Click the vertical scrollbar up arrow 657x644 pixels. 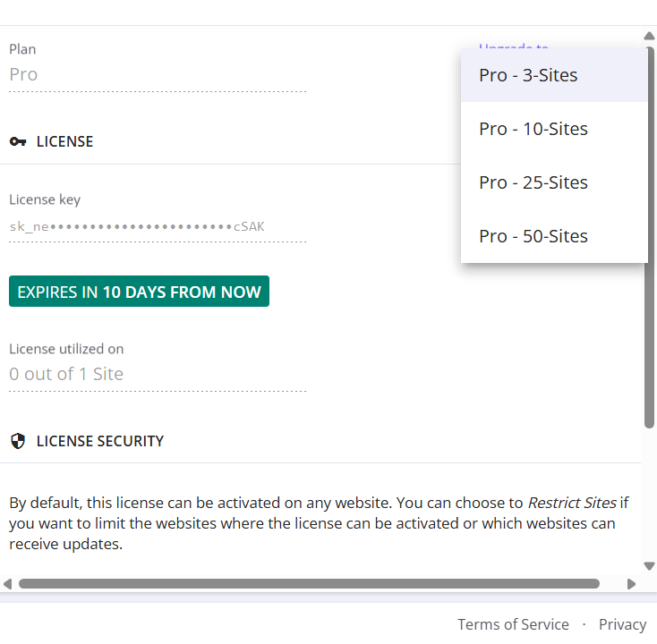coord(649,37)
